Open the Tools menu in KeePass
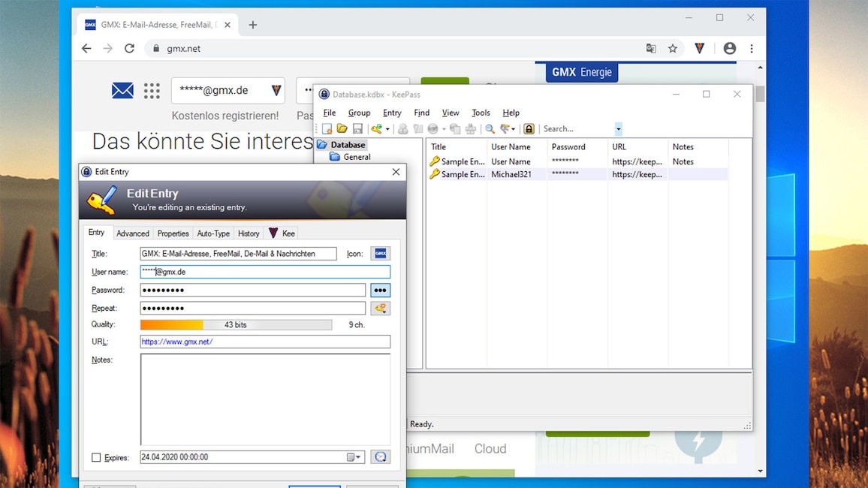Screen dimensions: 868x488 pyautogui.click(x=481, y=113)
